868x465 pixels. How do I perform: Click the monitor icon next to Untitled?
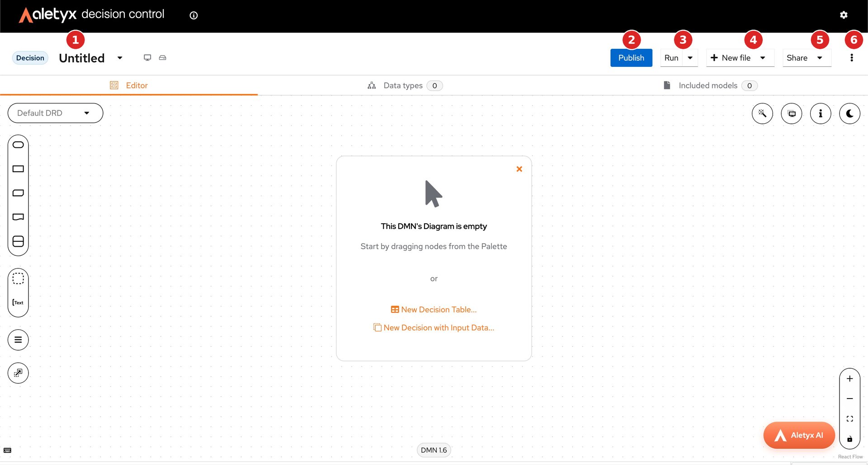[x=147, y=57]
